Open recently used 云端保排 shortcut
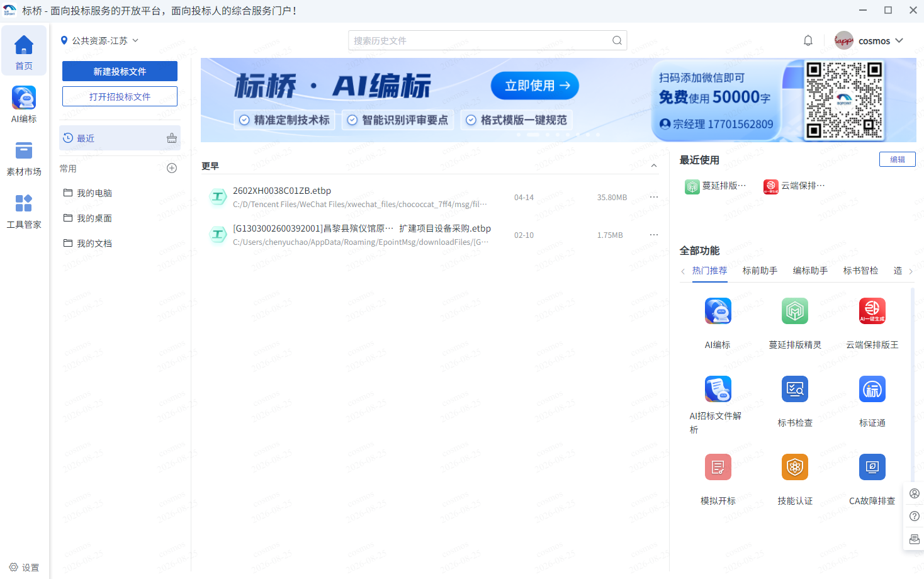This screenshot has width=924, height=579. [x=794, y=186]
